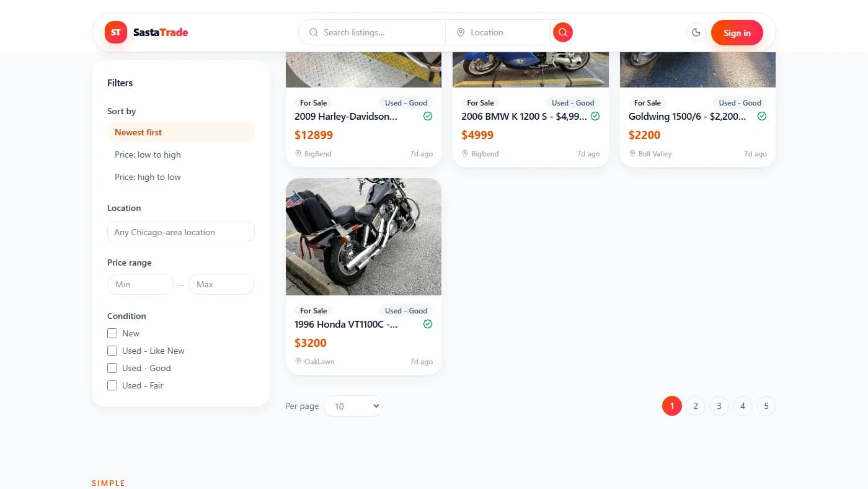This screenshot has width=868, height=489.
Task: Click the $3200 price
Action: (311, 343)
